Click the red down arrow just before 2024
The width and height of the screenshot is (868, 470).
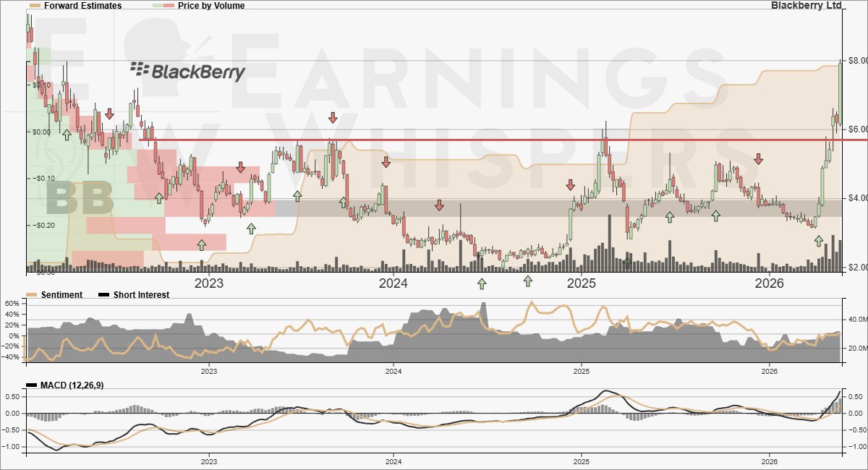[x=386, y=161]
